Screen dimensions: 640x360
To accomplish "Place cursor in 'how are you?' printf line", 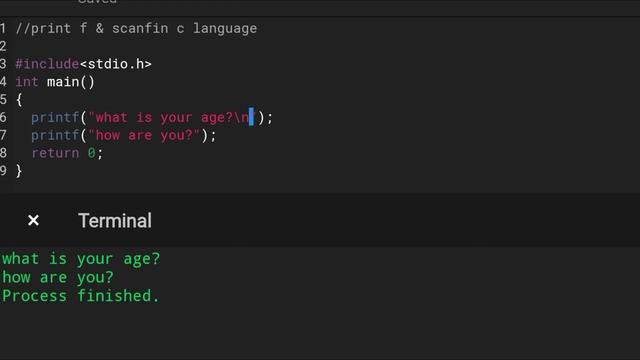I will 124,135.
